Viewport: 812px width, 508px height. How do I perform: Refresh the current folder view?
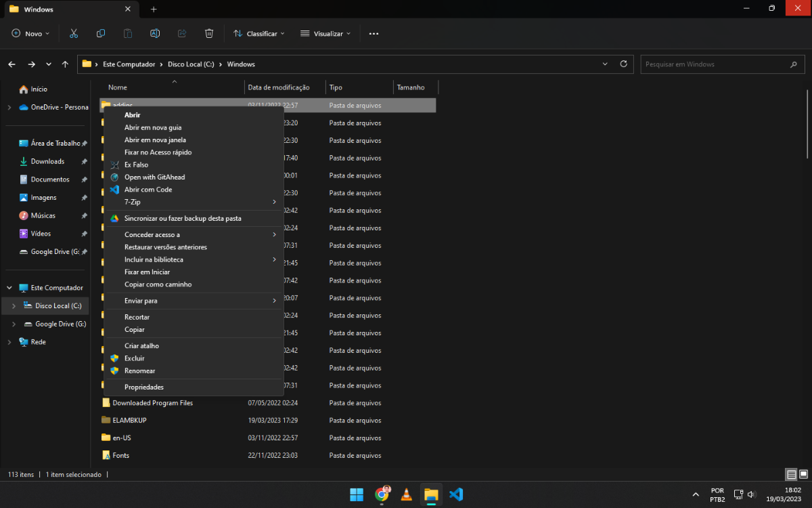(623, 64)
